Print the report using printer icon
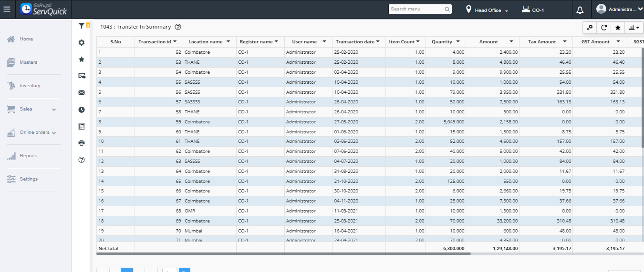 [82, 143]
